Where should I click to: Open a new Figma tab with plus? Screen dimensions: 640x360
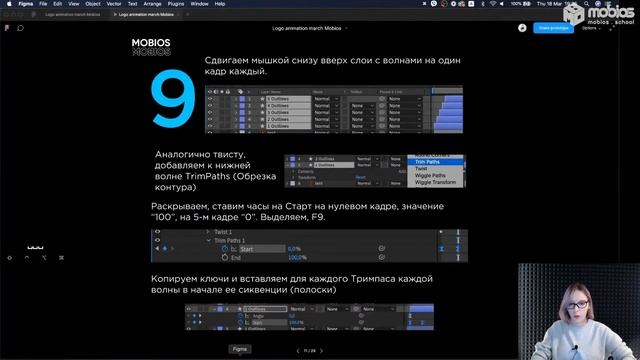[x=188, y=14]
